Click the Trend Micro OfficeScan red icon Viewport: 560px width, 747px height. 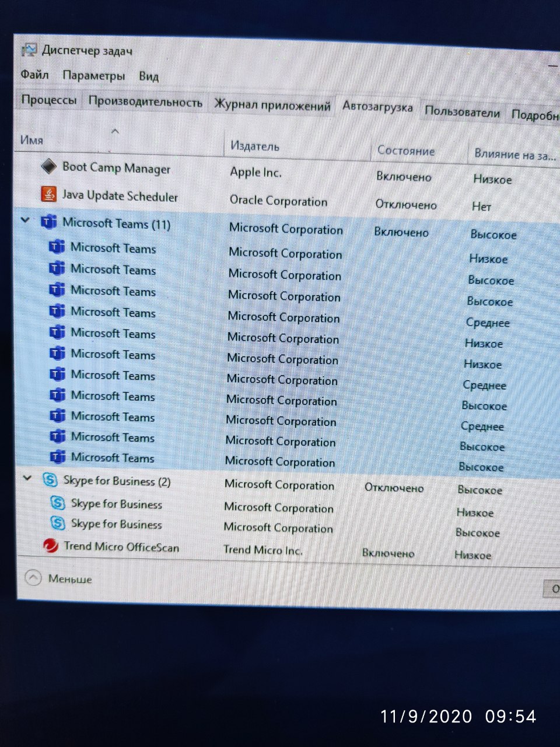click(51, 546)
